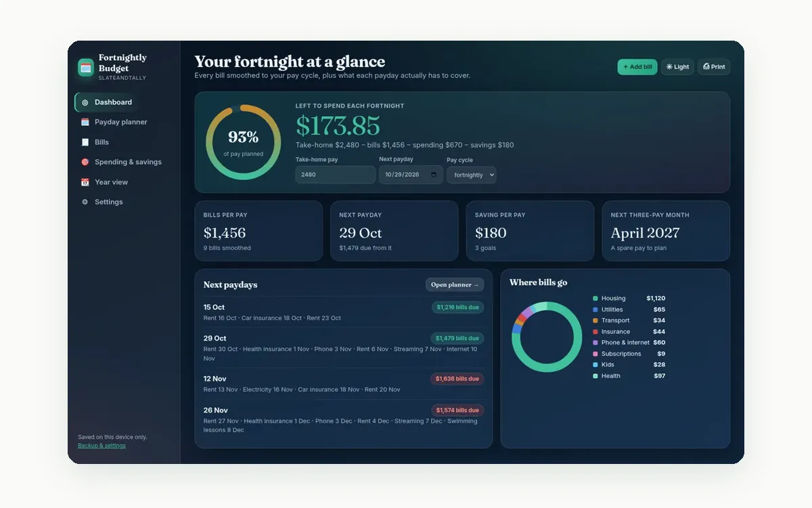Click the Phone & internet $60 amount
Screen dimensions: 812x508
659,343
